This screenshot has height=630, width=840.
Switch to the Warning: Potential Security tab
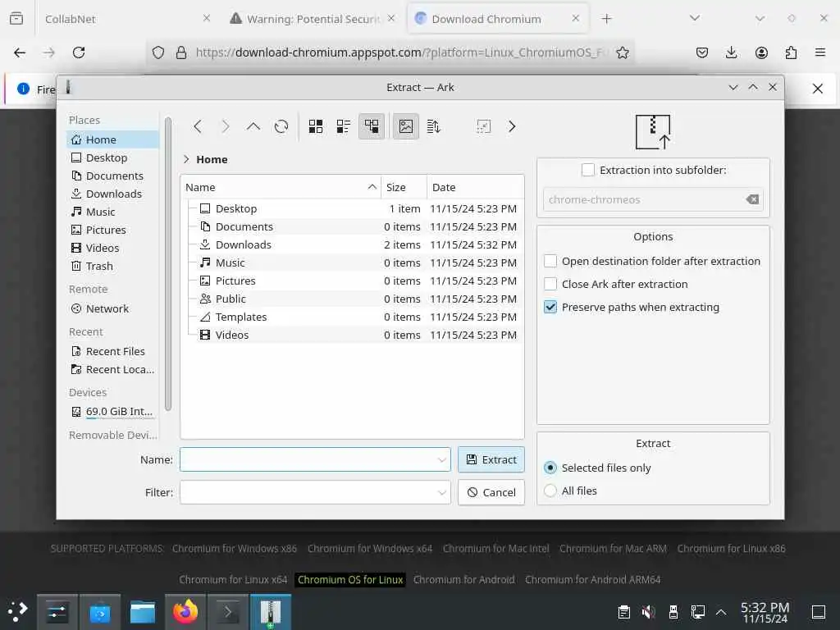(x=313, y=19)
